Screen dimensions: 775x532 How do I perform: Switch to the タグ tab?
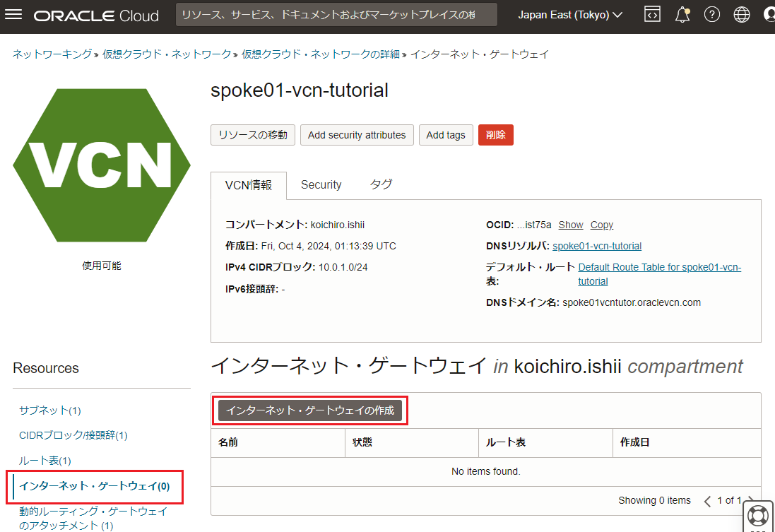click(381, 185)
